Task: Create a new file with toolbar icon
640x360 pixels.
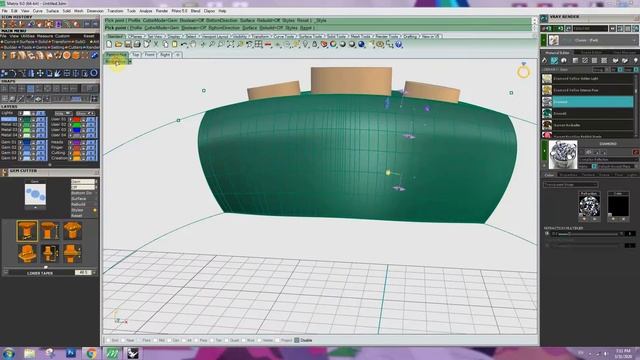Action: point(109,44)
